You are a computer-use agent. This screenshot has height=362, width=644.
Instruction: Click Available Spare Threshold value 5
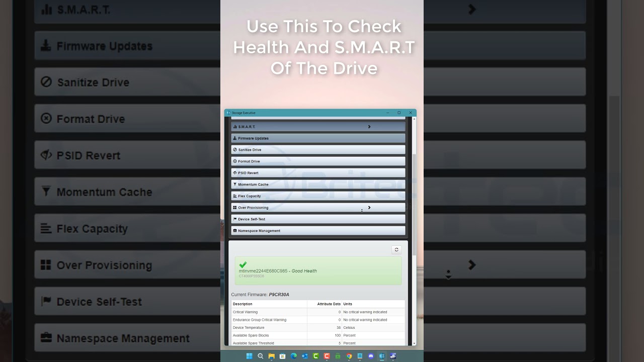click(x=340, y=343)
